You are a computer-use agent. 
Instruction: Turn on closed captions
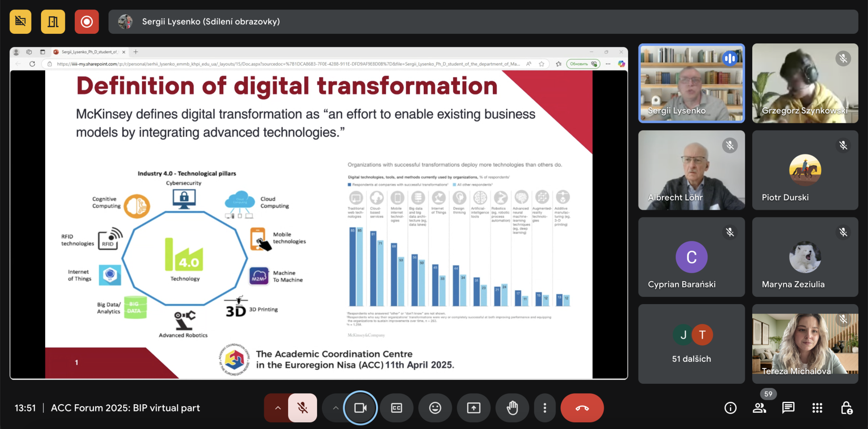click(396, 408)
